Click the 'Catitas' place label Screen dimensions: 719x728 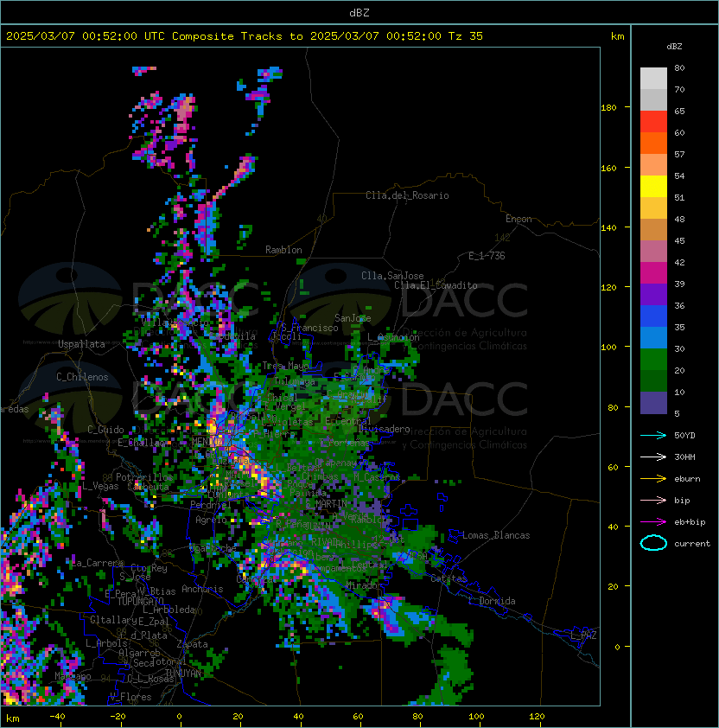pos(449,578)
